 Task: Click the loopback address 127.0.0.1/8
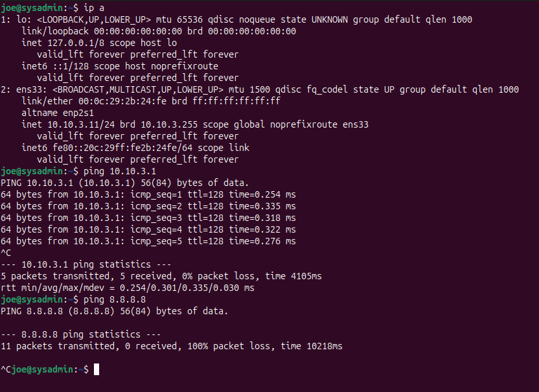coord(78,43)
